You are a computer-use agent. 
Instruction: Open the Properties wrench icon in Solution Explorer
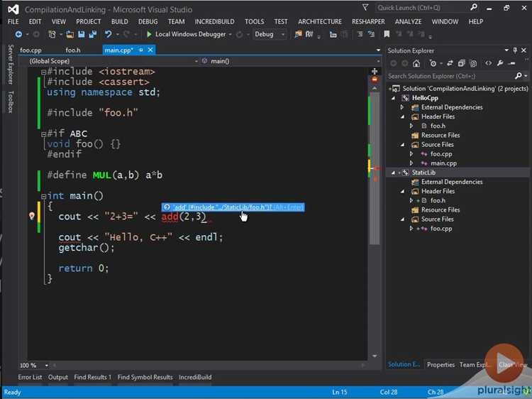coord(500,63)
